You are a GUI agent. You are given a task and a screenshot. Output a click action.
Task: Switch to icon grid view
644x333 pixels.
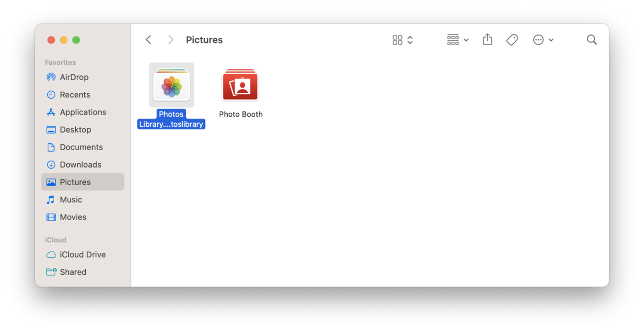(x=397, y=40)
